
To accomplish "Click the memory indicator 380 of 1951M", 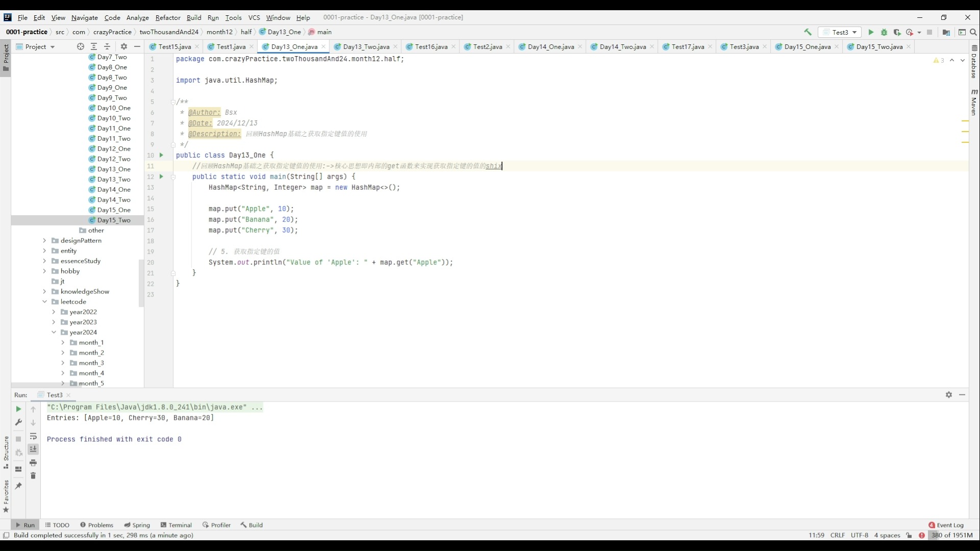I will click(952, 535).
